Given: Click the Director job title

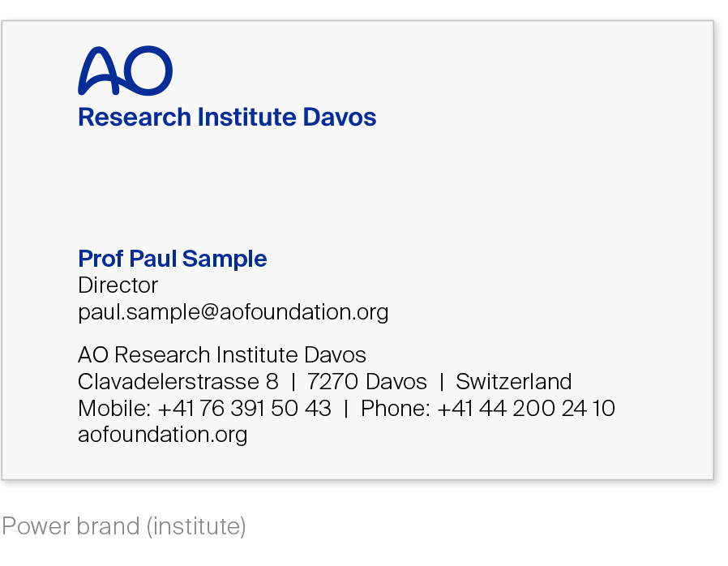Looking at the screenshot, I should 118,285.
